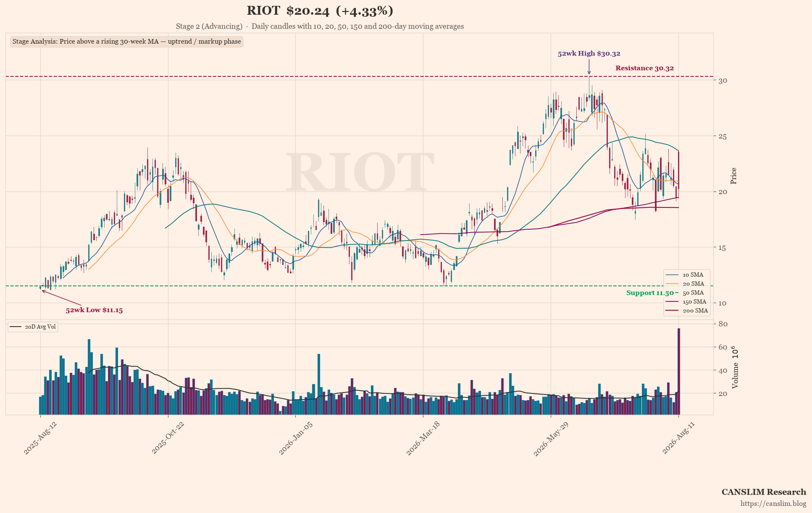
Task: Click the date label '2026-Jan-05'
Action: 295,438
